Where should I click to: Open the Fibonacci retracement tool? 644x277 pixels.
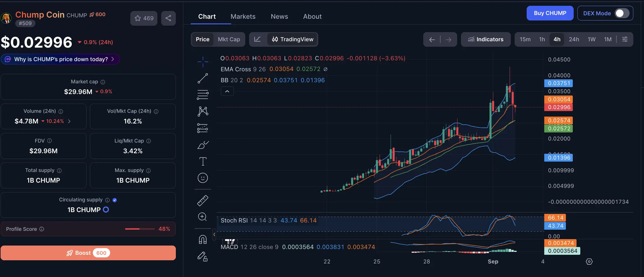point(203,95)
